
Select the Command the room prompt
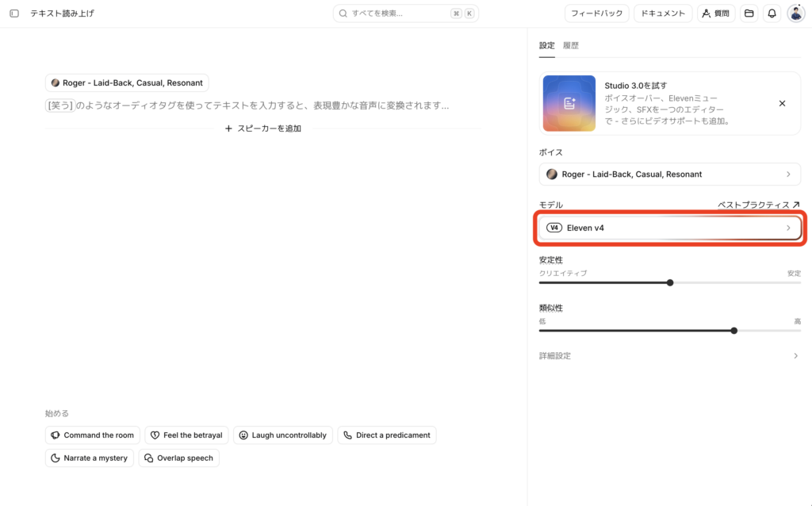point(92,435)
